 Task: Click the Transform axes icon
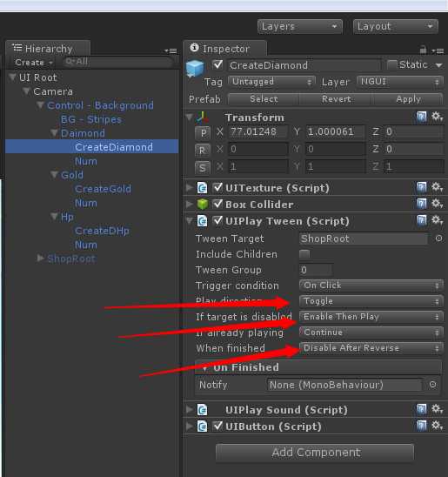(203, 118)
